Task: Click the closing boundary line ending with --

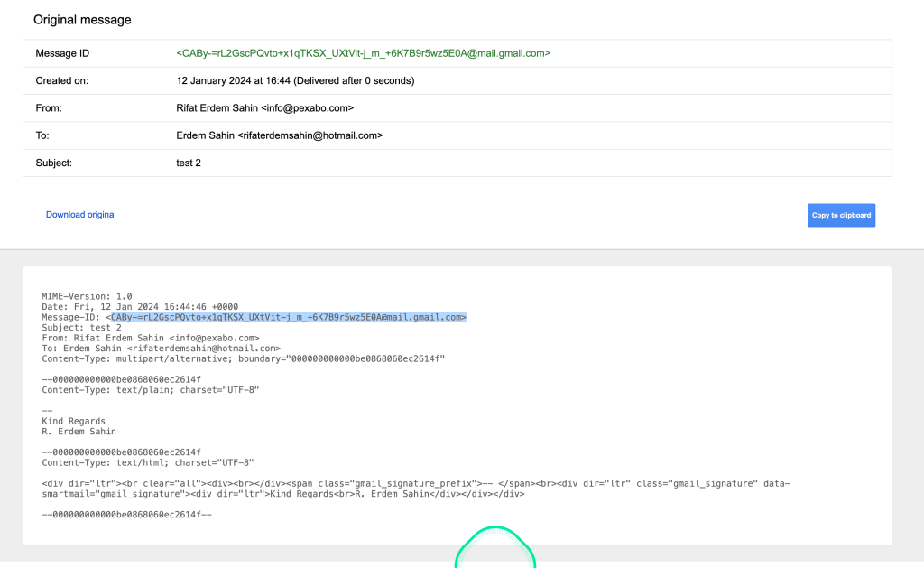Action: tap(126, 515)
